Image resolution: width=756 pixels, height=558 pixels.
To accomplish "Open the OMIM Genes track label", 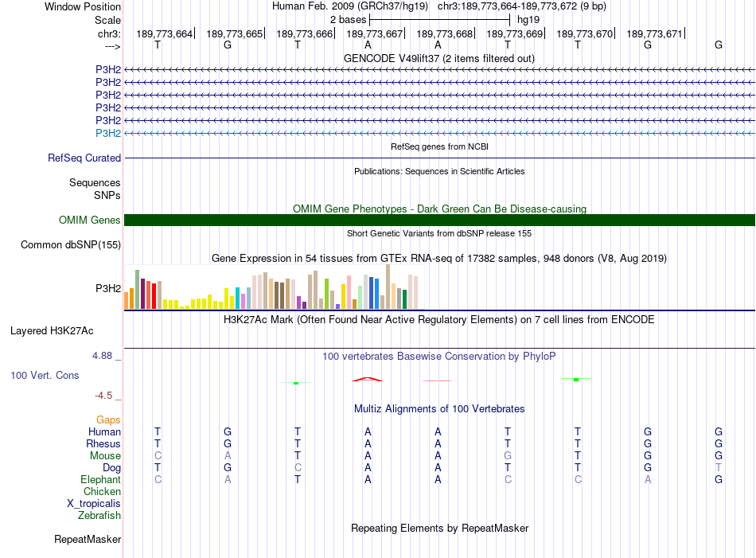I will [90, 220].
